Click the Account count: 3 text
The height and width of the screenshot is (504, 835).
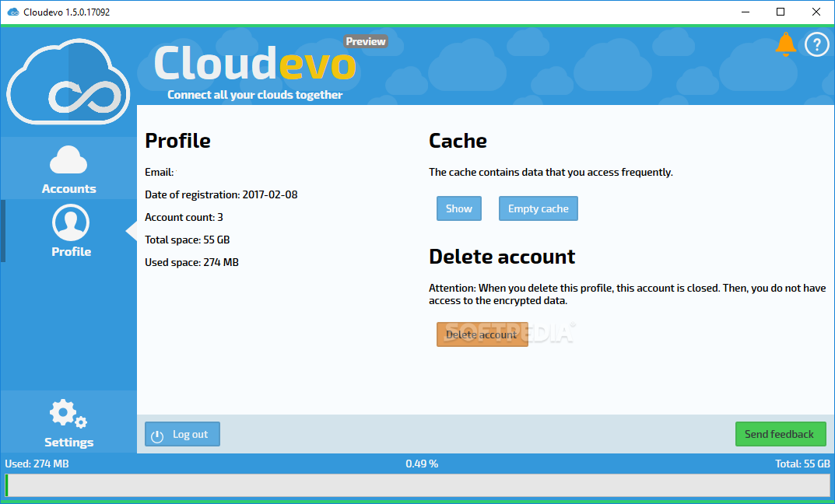184,217
